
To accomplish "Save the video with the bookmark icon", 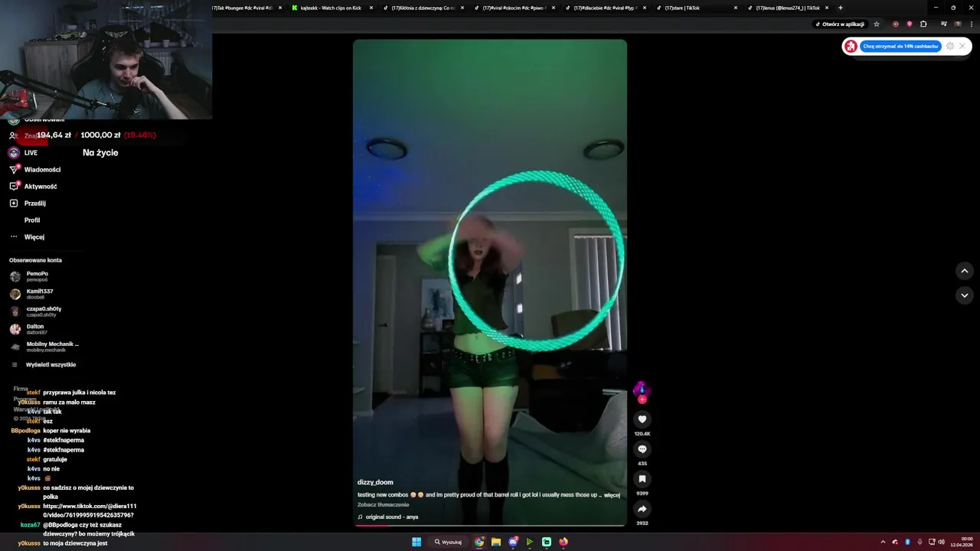I will [x=642, y=479].
